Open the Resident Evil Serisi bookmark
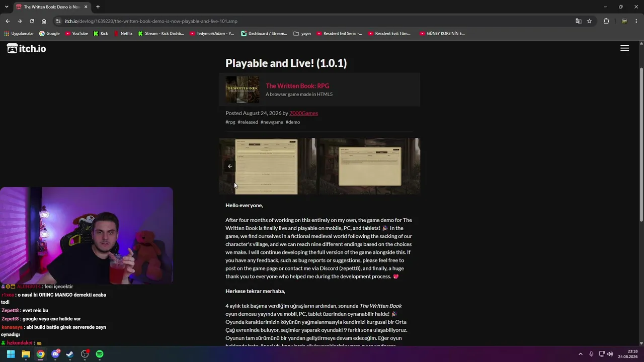The image size is (644, 362). 339,34
